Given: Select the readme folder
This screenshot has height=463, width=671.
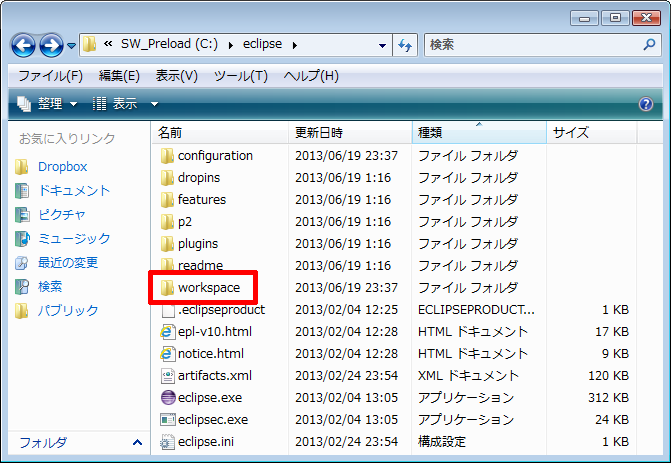Looking at the screenshot, I should click(200, 266).
